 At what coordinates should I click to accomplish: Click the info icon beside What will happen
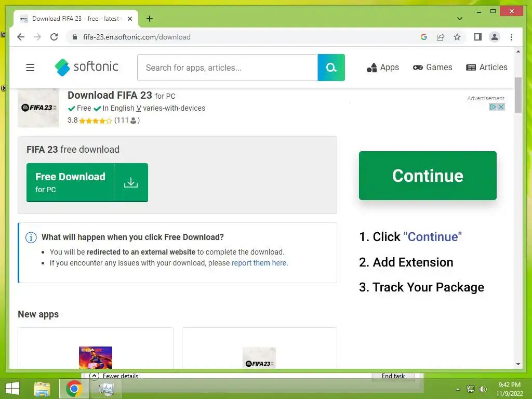pyautogui.click(x=31, y=237)
